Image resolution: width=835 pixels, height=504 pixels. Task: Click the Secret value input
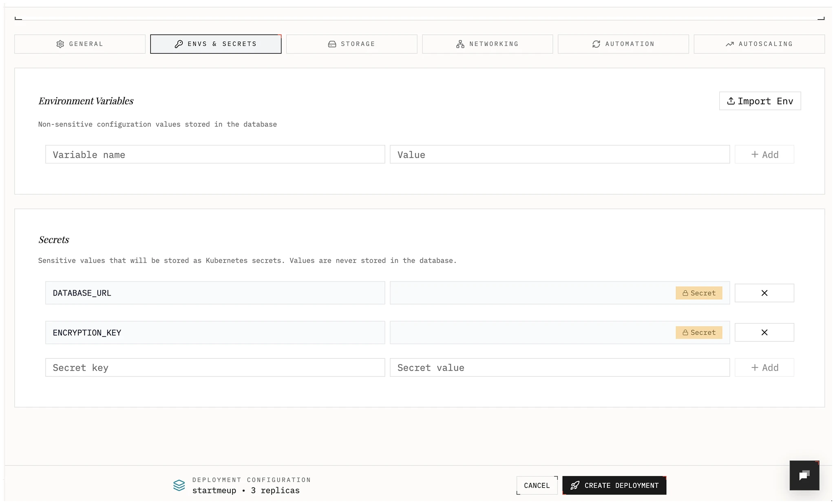(559, 368)
